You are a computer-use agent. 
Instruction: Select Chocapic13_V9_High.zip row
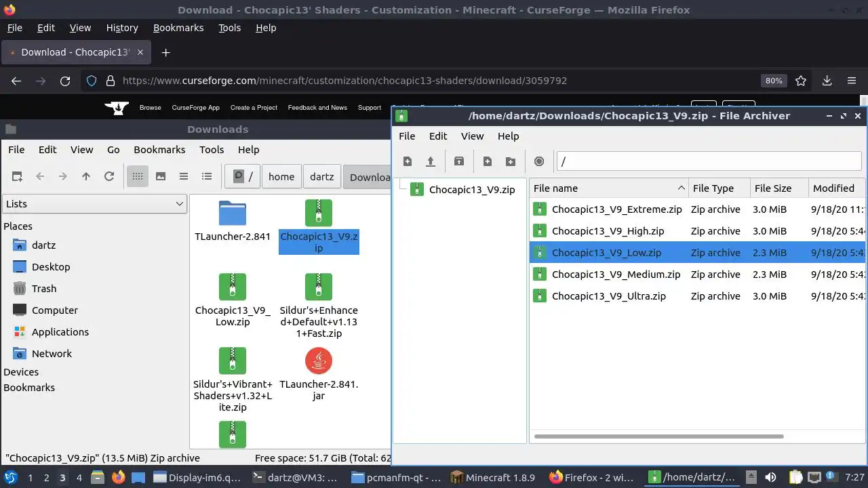[698, 231]
